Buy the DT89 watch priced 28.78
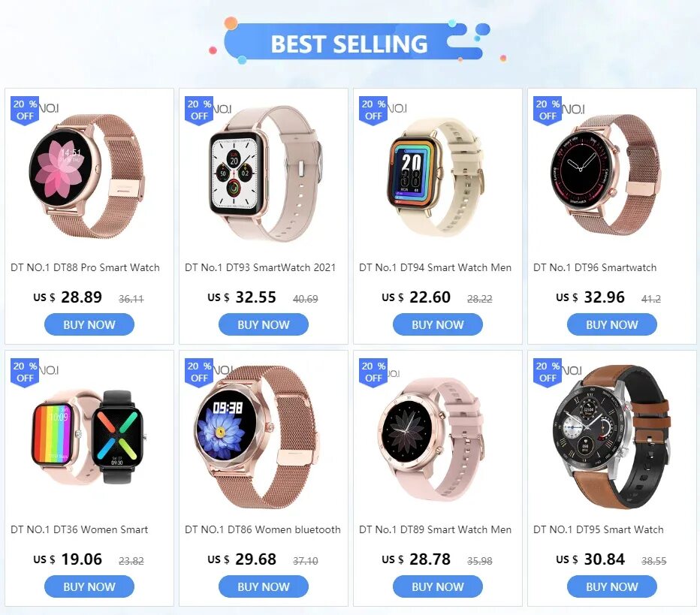The width and height of the screenshot is (700, 615). point(437,586)
